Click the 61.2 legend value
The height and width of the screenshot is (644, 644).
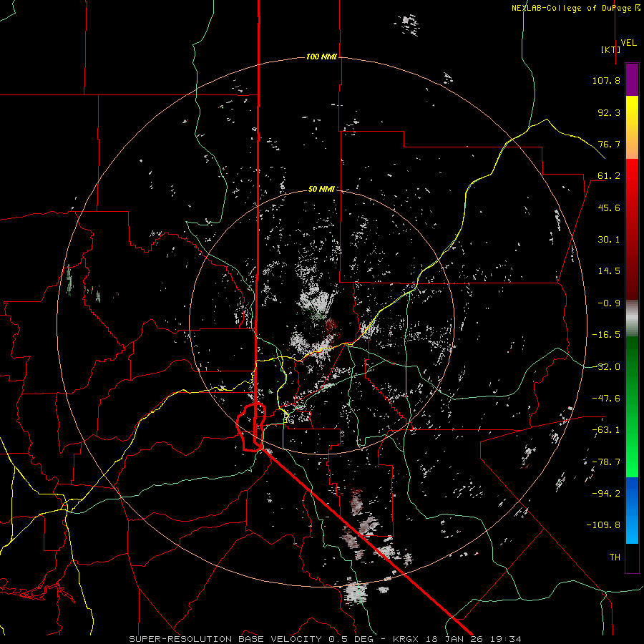pos(609,176)
